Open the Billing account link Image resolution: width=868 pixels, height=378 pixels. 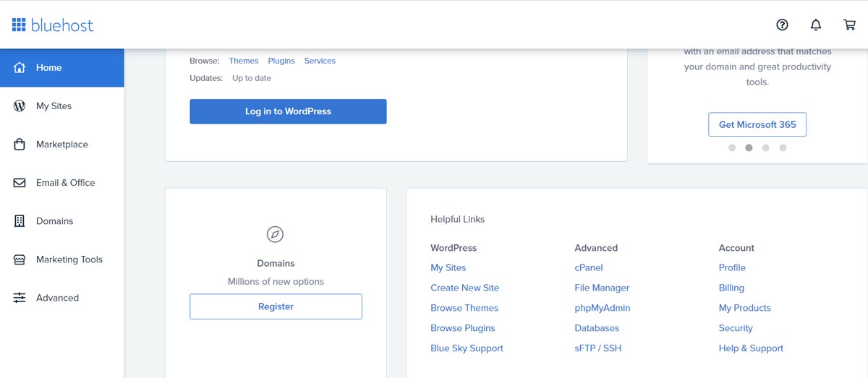tap(731, 288)
